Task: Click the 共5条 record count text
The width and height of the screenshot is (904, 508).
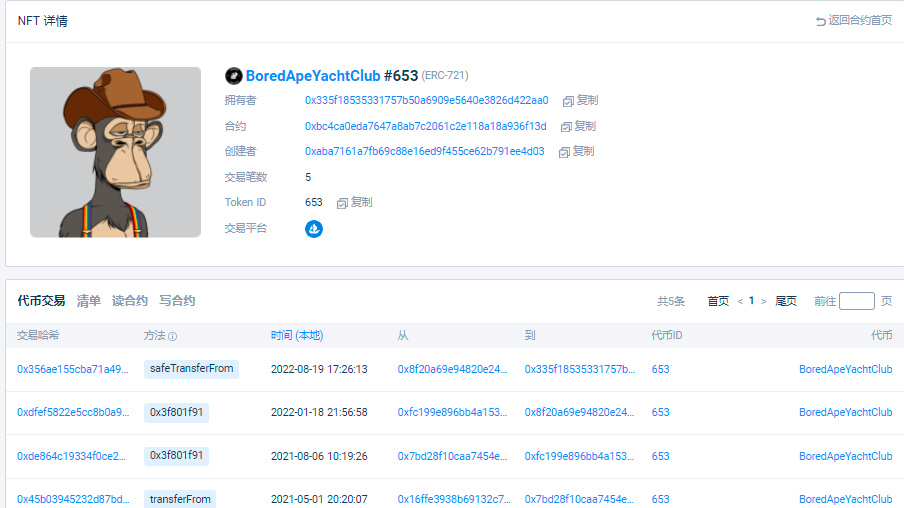Action: pyautogui.click(x=671, y=301)
